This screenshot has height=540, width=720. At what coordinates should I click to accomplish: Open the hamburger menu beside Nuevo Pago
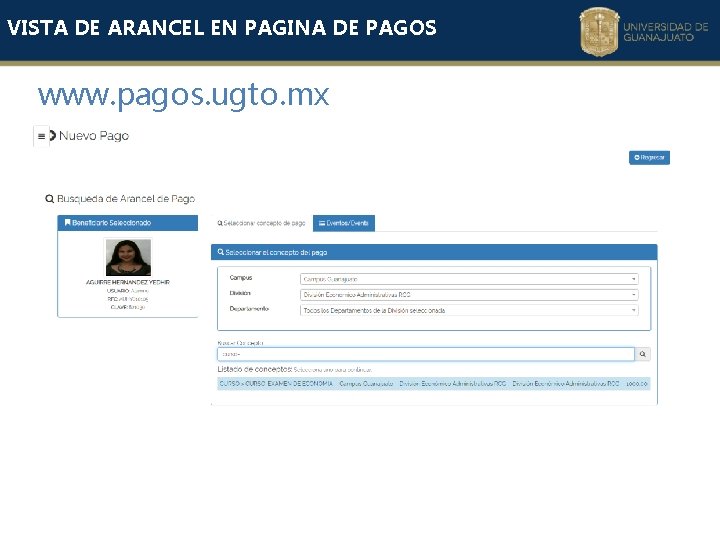41,136
